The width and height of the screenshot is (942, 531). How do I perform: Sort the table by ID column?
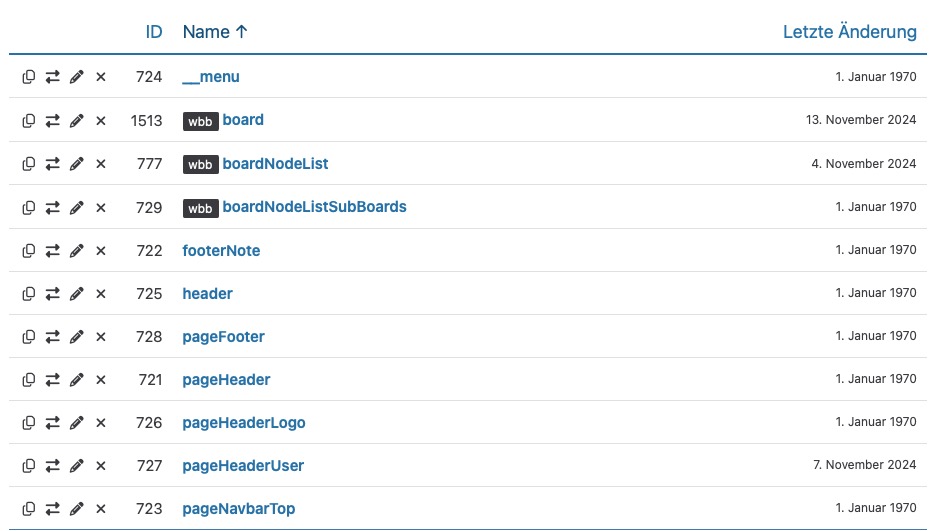[153, 32]
